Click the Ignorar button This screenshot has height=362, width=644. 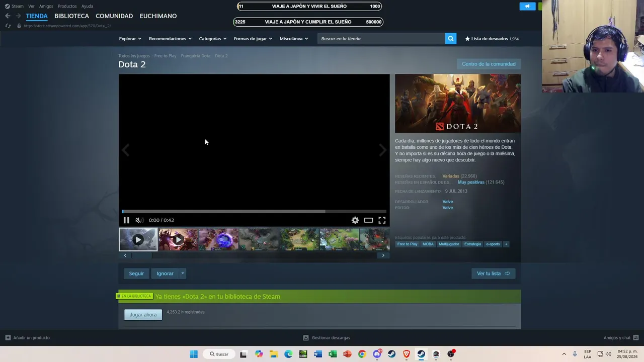click(x=165, y=274)
